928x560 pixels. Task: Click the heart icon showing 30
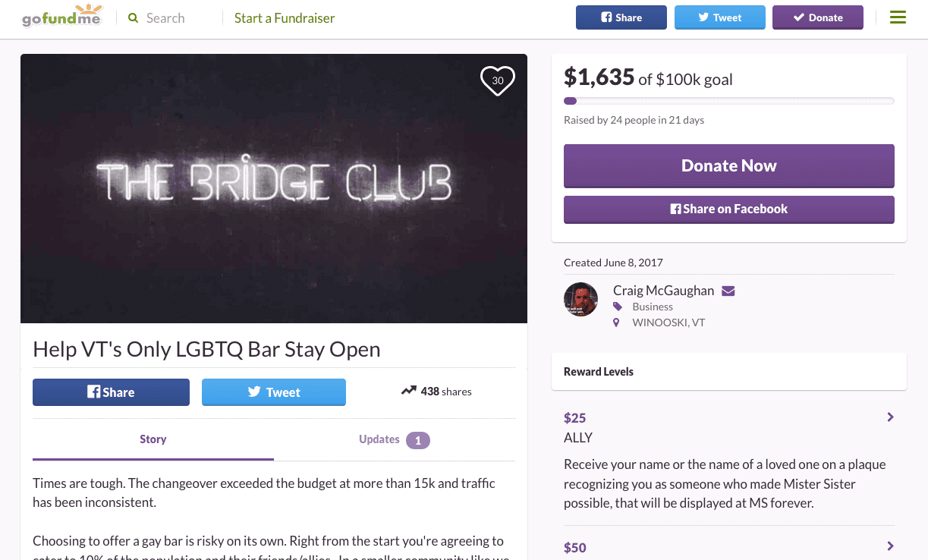pyautogui.click(x=498, y=80)
